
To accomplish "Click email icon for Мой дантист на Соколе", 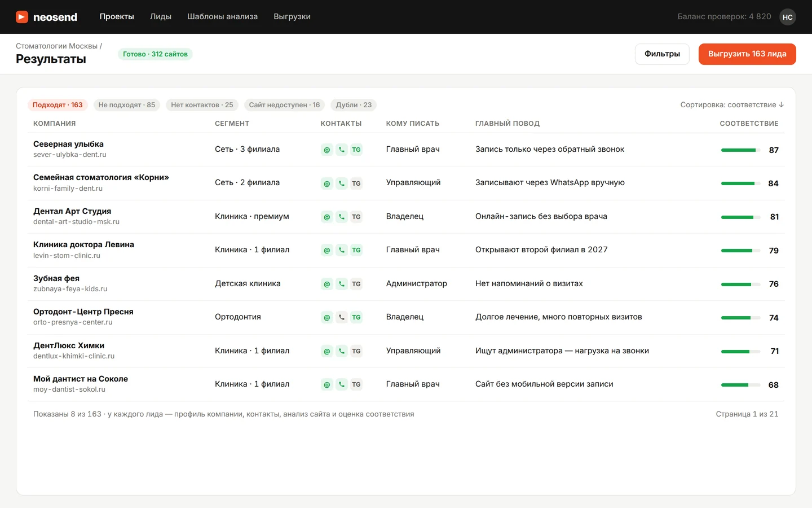I will (x=327, y=384).
